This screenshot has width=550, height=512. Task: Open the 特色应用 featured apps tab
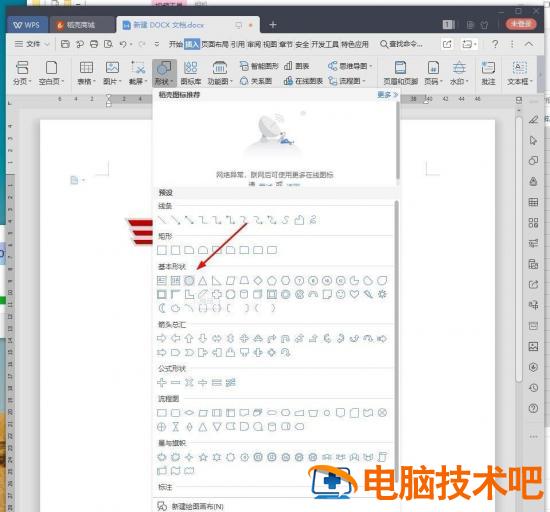click(x=354, y=44)
